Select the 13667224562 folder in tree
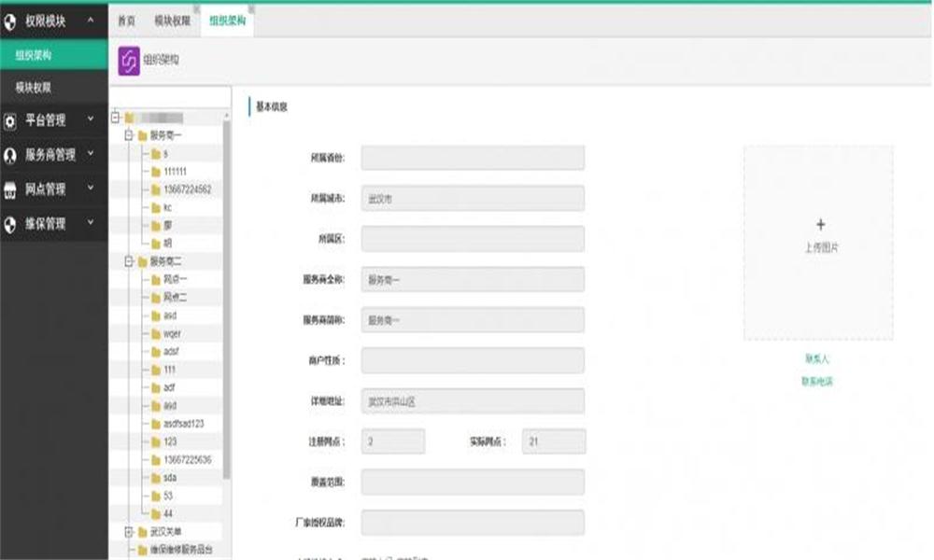The width and height of the screenshot is (934, 560). pyautogui.click(x=186, y=189)
